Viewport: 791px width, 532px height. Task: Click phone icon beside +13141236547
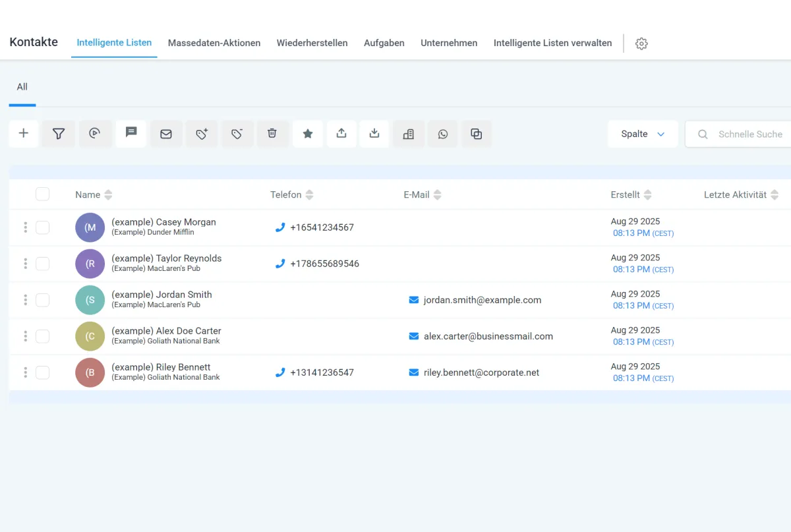pyautogui.click(x=280, y=372)
